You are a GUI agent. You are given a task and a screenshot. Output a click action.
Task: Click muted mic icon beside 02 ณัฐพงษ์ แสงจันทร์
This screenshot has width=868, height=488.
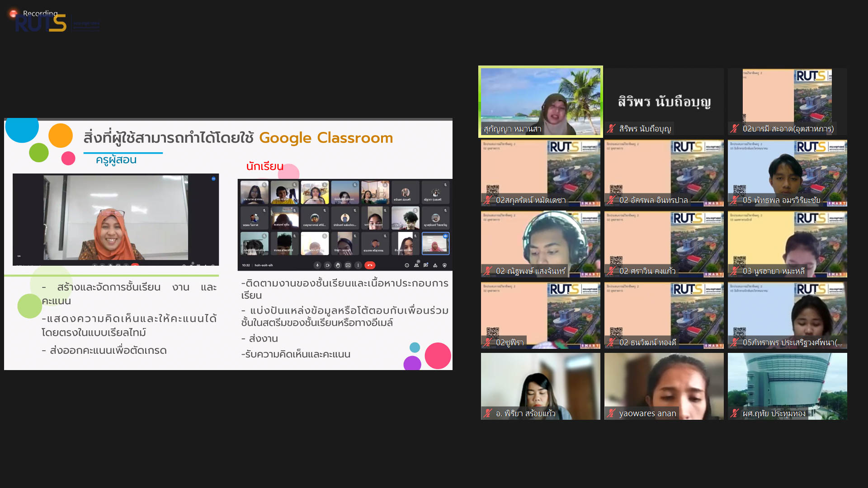click(x=488, y=271)
